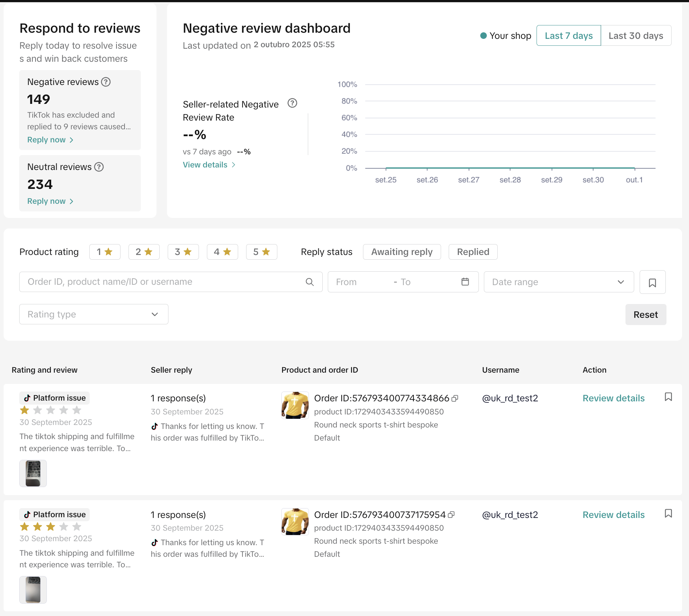Open the calendar icon in date range field
The image size is (689, 616).
tap(465, 282)
